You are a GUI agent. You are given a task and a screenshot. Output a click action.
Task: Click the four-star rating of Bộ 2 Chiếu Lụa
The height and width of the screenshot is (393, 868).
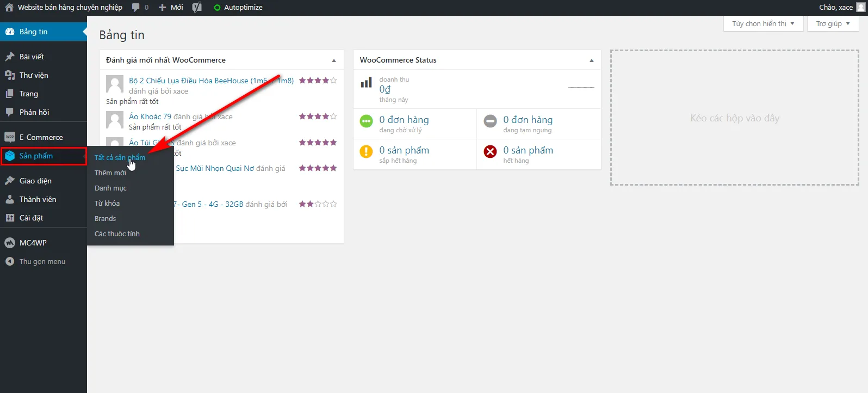pos(318,81)
